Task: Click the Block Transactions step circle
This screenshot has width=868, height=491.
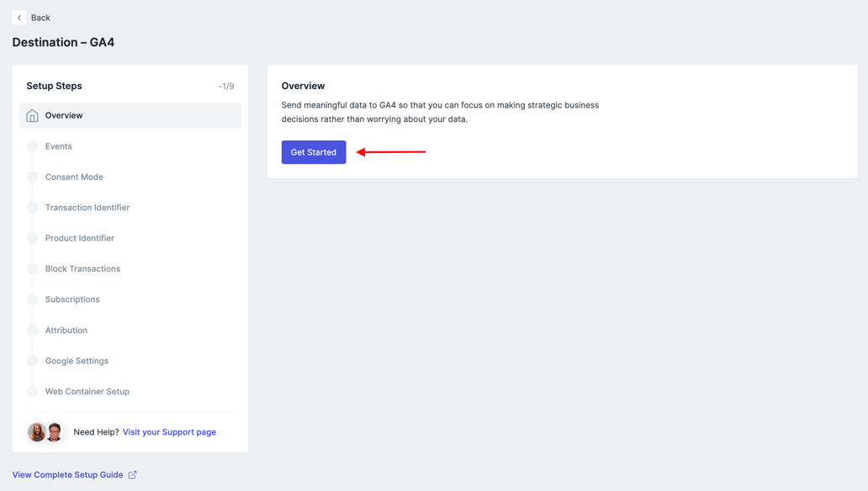Action: pos(33,268)
